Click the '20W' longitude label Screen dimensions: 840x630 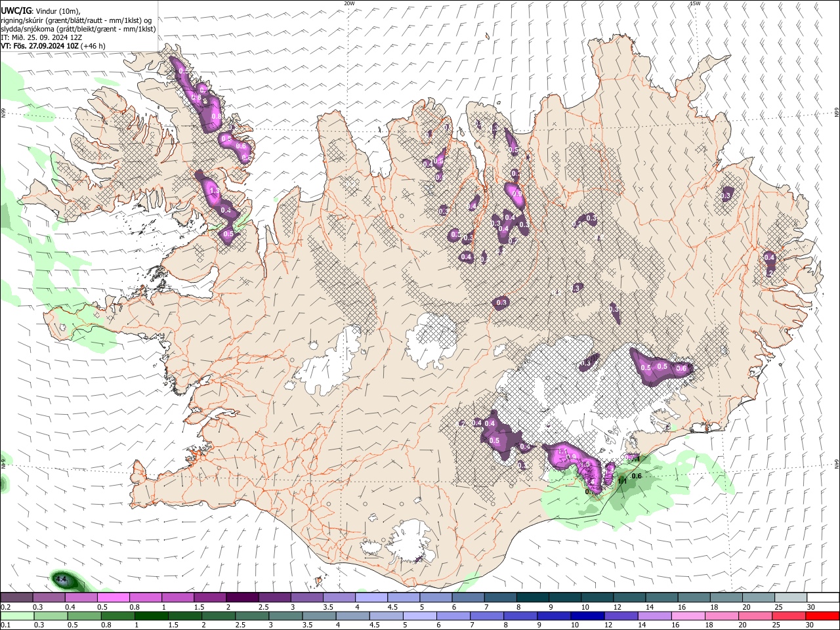pyautogui.click(x=349, y=3)
